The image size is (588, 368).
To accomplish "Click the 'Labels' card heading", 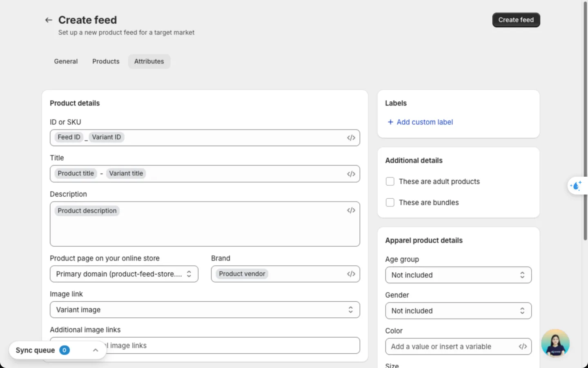I will pos(396,103).
